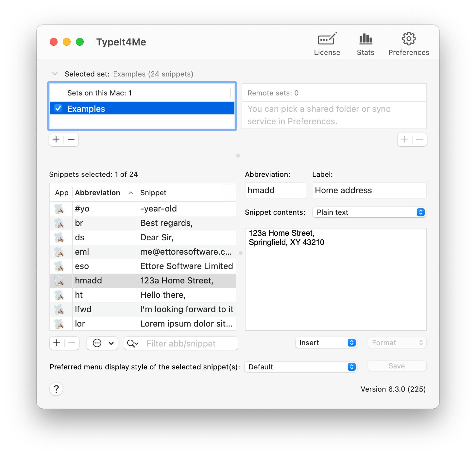476x457 pixels.
Task: Click the Remote sets list area
Action: point(334,115)
